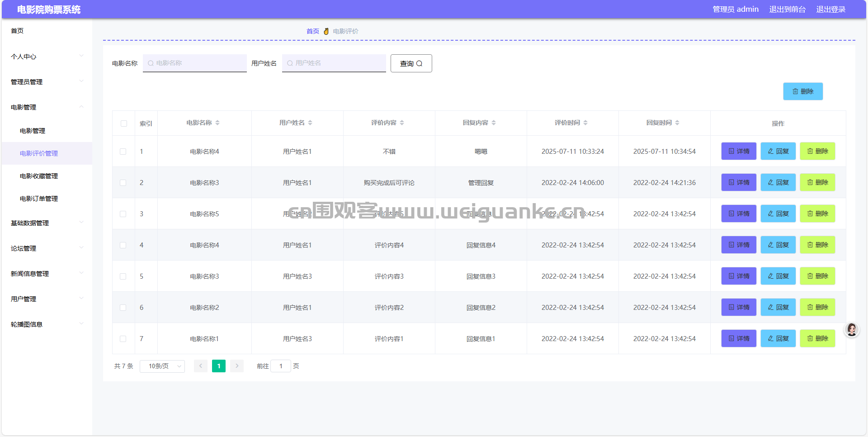This screenshot has width=868, height=437.
Task: Click 回复 for row 2
Action: click(778, 182)
